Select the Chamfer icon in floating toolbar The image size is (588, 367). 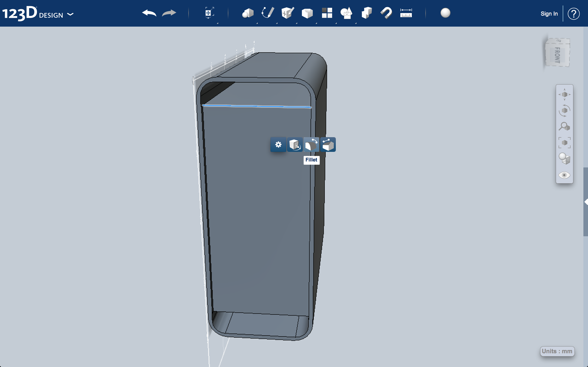pos(328,145)
